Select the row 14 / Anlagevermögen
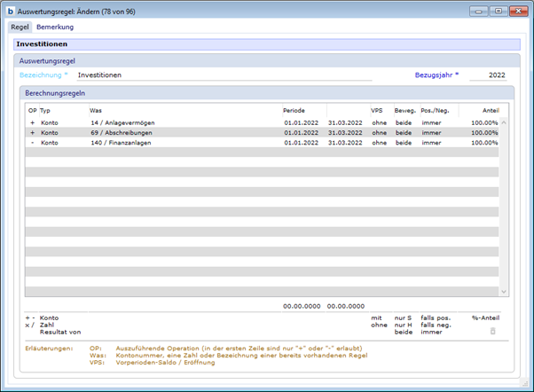534x392 pixels. [x=124, y=122]
